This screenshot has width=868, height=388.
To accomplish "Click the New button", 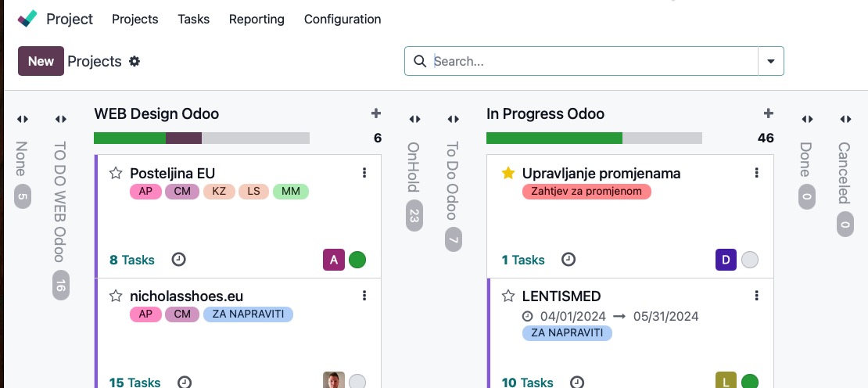I will pos(41,61).
